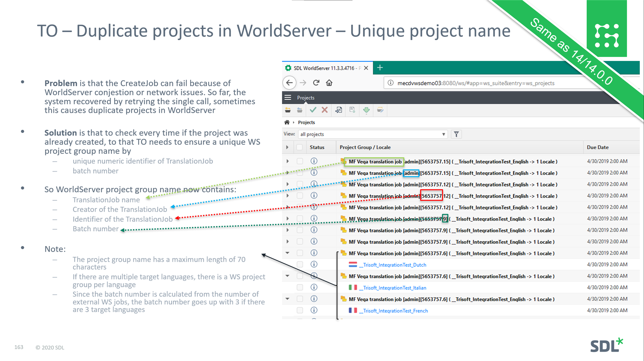Click the folder-with-pencil edit toolbar icon
Screen dimensions: 644x361
click(x=380, y=110)
